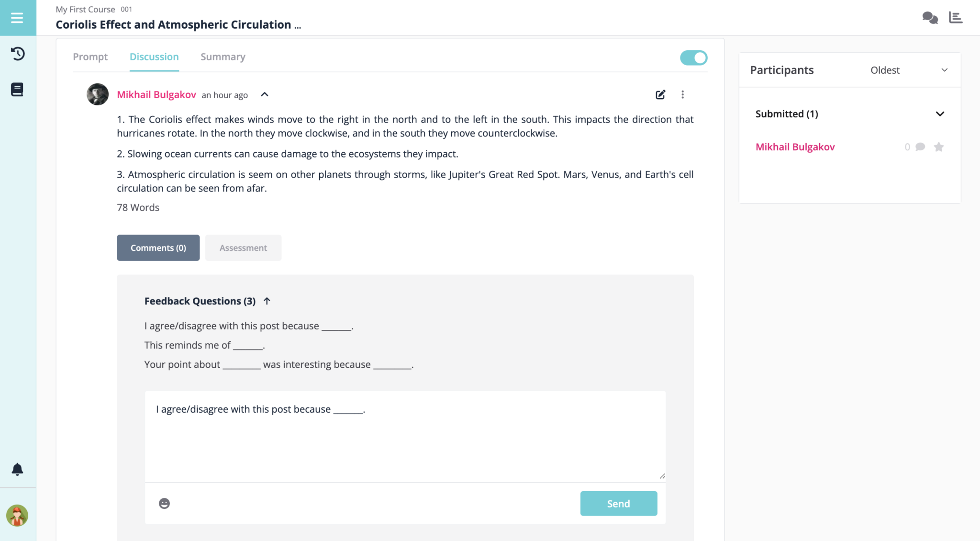The width and height of the screenshot is (980, 541).
Task: Open Mikhail Bulgakov's participant profile
Action: (795, 147)
